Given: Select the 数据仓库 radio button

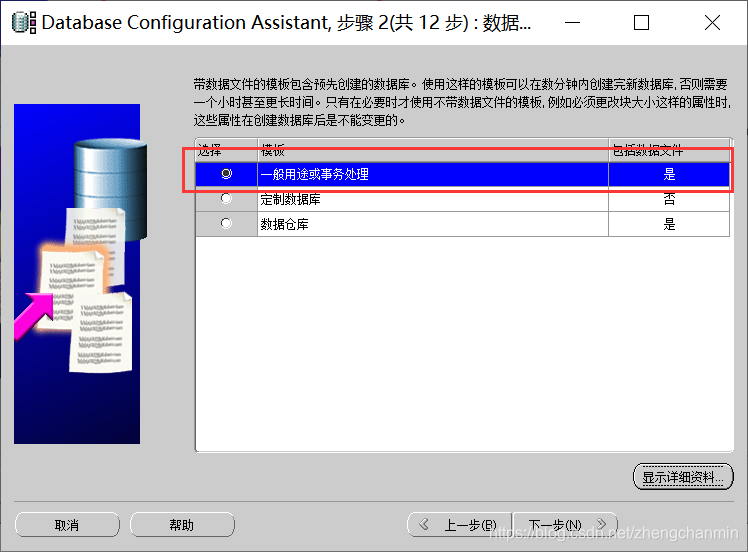Looking at the screenshot, I should point(227,223).
